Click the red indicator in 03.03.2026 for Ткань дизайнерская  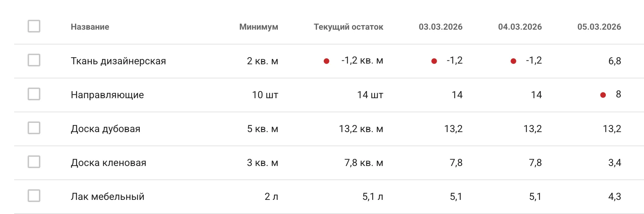[x=434, y=61]
